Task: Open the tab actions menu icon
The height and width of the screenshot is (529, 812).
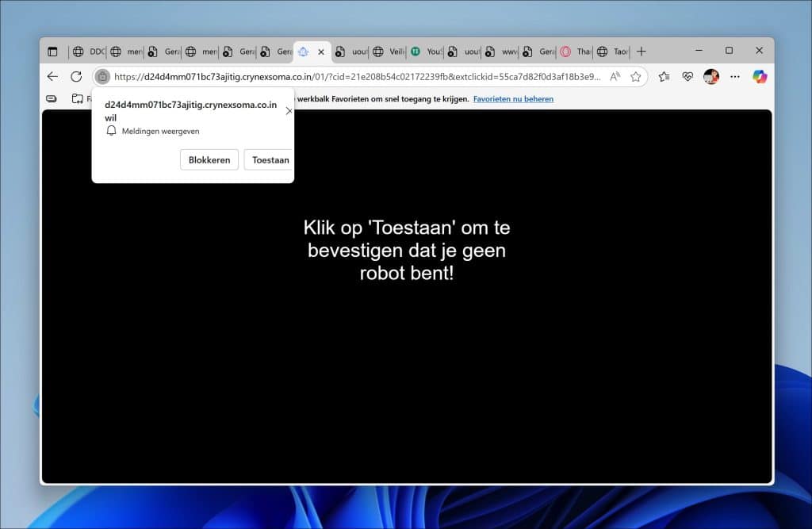Action: tap(52, 52)
